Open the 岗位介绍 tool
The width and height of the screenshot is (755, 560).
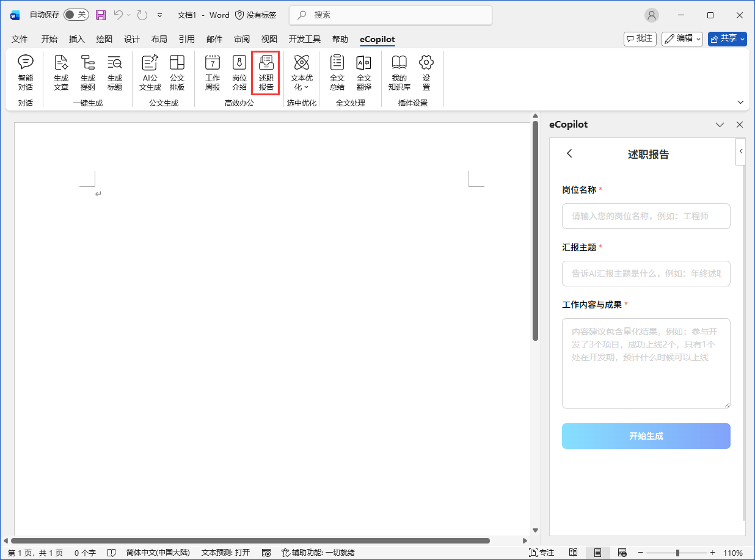[x=239, y=73]
